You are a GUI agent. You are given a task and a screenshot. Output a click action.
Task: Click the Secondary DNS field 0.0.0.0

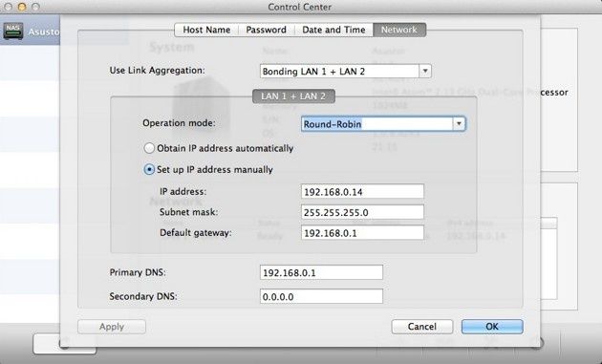coord(321,296)
